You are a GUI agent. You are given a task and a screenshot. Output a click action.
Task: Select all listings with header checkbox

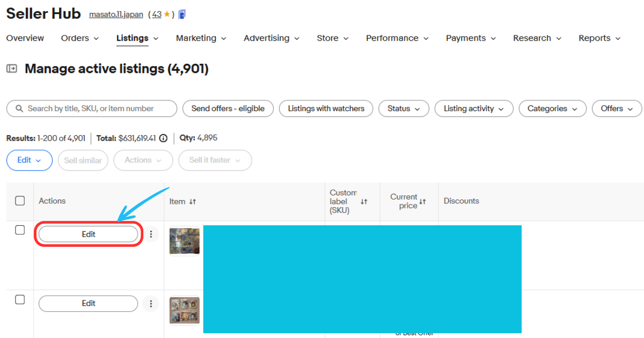pyautogui.click(x=20, y=201)
